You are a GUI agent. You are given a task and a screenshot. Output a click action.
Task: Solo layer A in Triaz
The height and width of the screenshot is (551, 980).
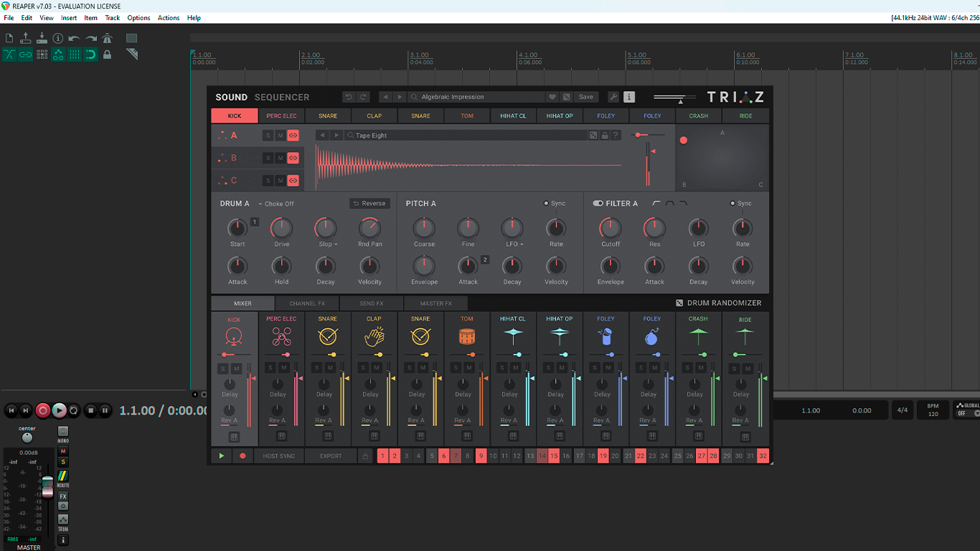pyautogui.click(x=268, y=136)
